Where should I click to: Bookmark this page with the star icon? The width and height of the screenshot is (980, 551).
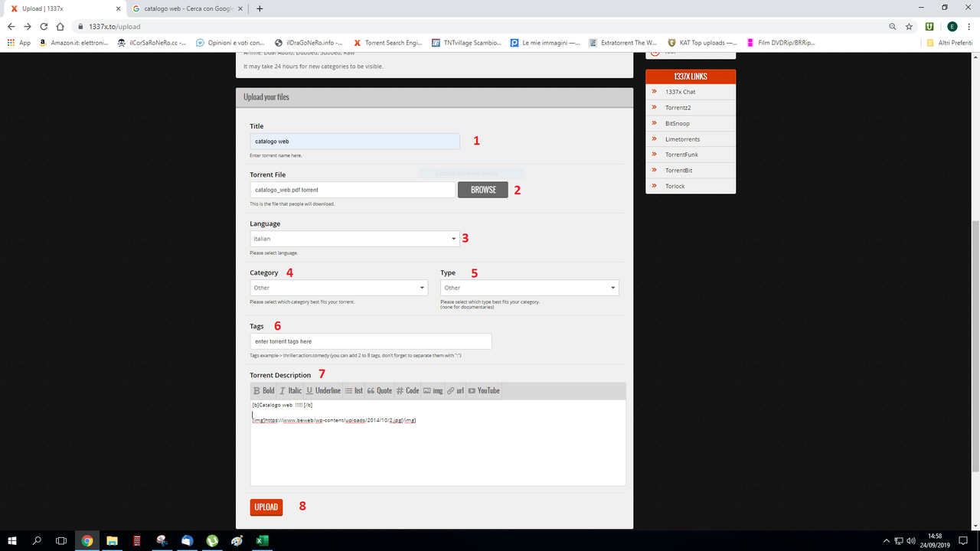[x=909, y=26]
